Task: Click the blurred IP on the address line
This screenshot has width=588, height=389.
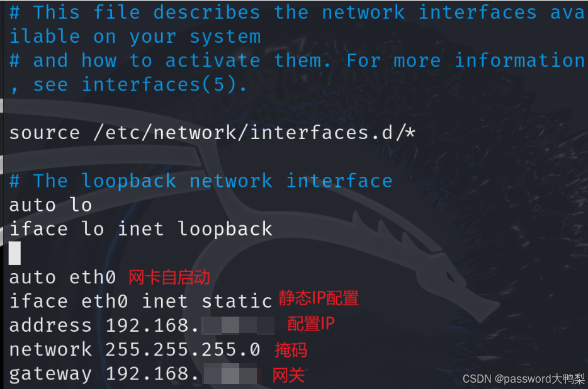Action: tap(237, 325)
